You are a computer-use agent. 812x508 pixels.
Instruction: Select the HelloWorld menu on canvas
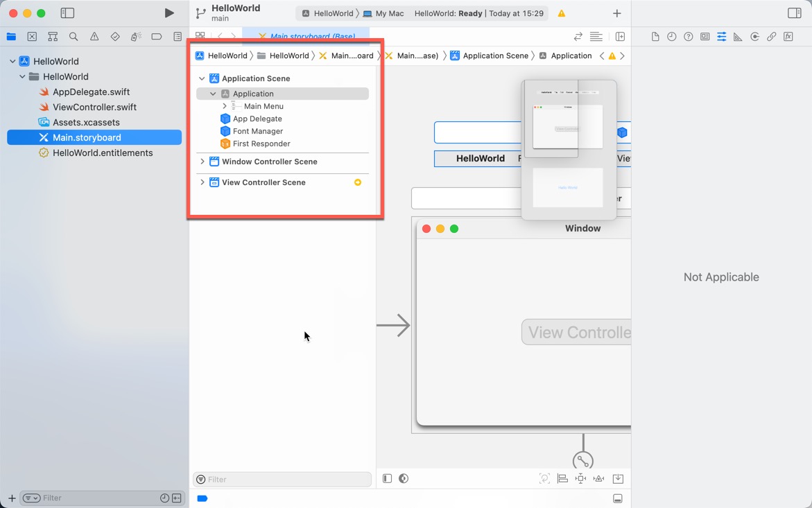point(480,158)
